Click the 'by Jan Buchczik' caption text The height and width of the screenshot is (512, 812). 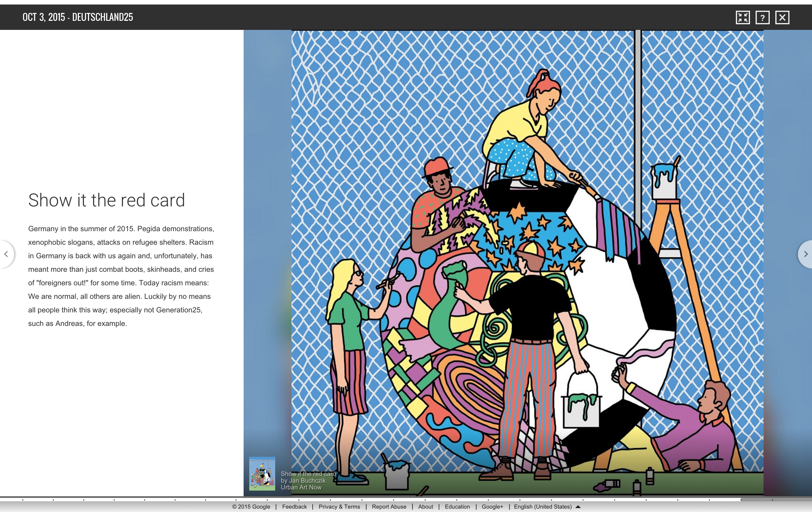[x=303, y=481]
